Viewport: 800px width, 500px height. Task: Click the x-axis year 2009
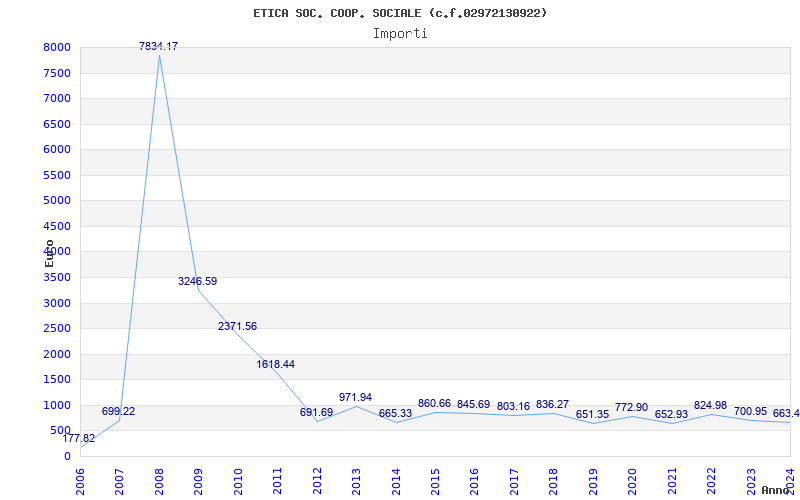tap(198, 482)
